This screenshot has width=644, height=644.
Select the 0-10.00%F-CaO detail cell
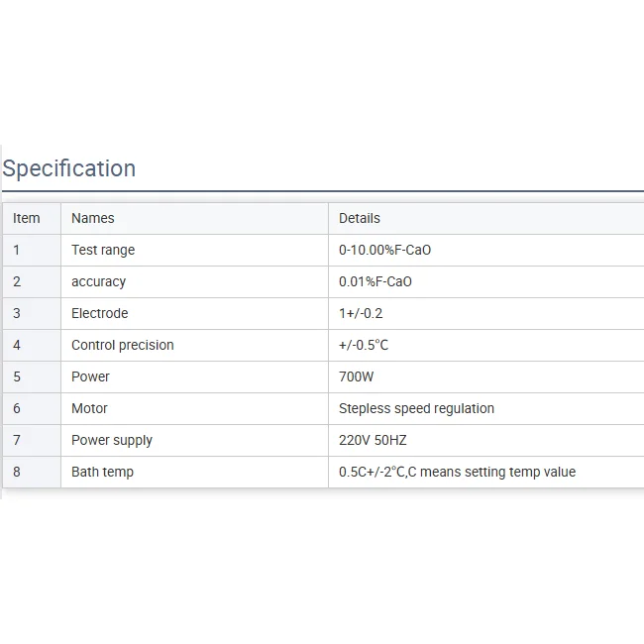[x=385, y=250]
